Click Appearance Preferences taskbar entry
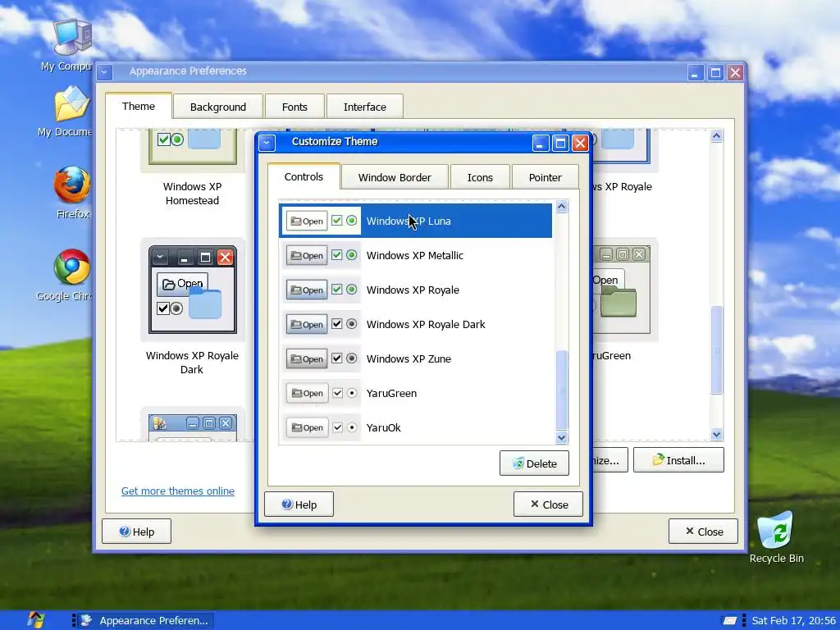Image resolution: width=840 pixels, height=630 pixels. tap(145, 620)
